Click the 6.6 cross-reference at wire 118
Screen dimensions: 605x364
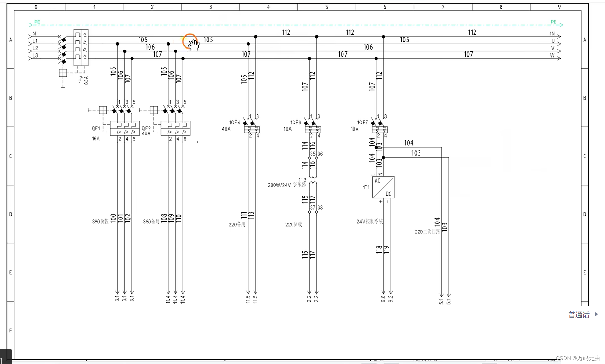[x=383, y=299]
